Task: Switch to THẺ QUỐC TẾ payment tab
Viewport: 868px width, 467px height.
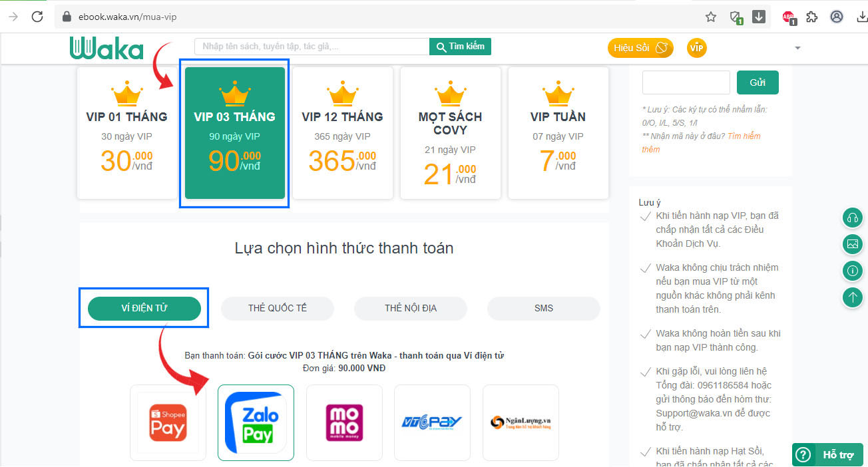Action: pos(278,309)
